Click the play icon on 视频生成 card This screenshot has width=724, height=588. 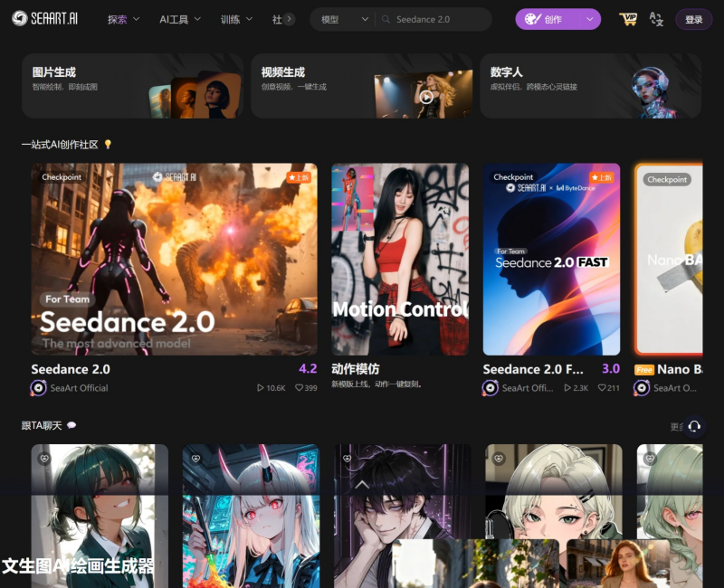click(425, 97)
